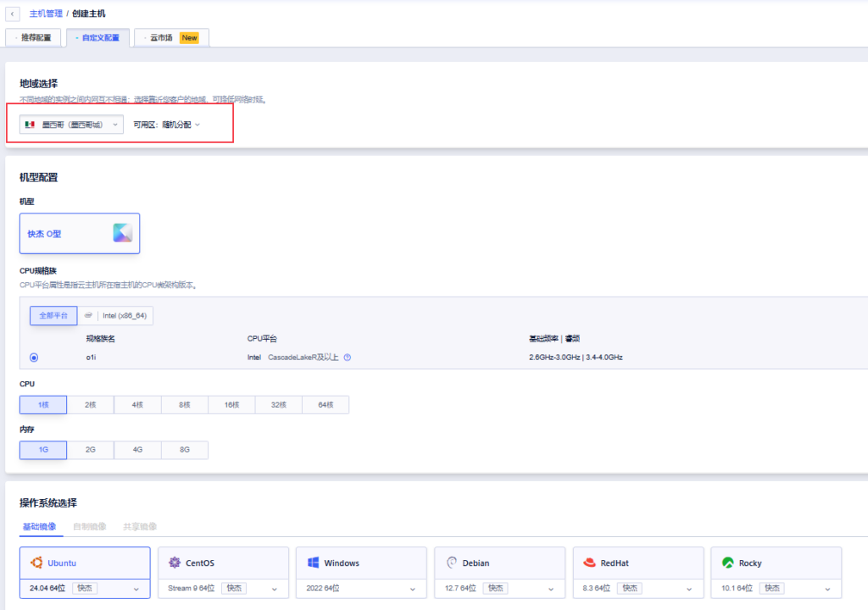Click the Rocky Linux logo icon

[728, 563]
